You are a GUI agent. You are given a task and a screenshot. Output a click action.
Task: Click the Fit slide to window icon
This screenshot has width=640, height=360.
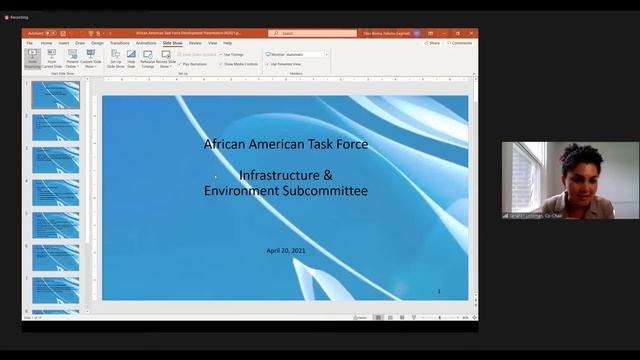point(474,317)
